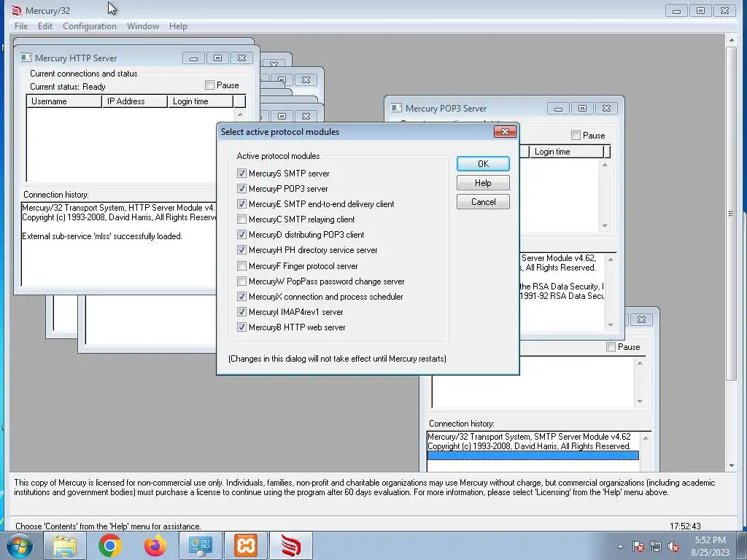Click the Mercury HTTP Server window icon

(26, 58)
